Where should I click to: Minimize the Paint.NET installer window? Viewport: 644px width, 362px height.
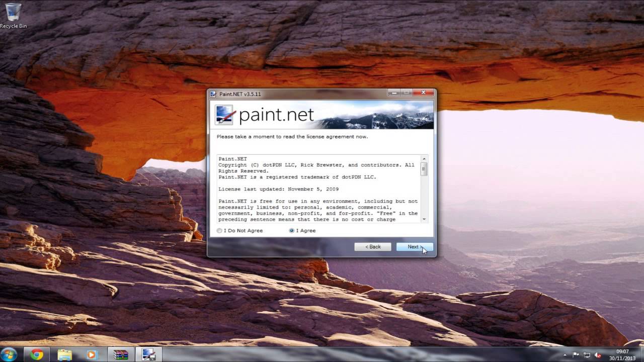coord(394,93)
